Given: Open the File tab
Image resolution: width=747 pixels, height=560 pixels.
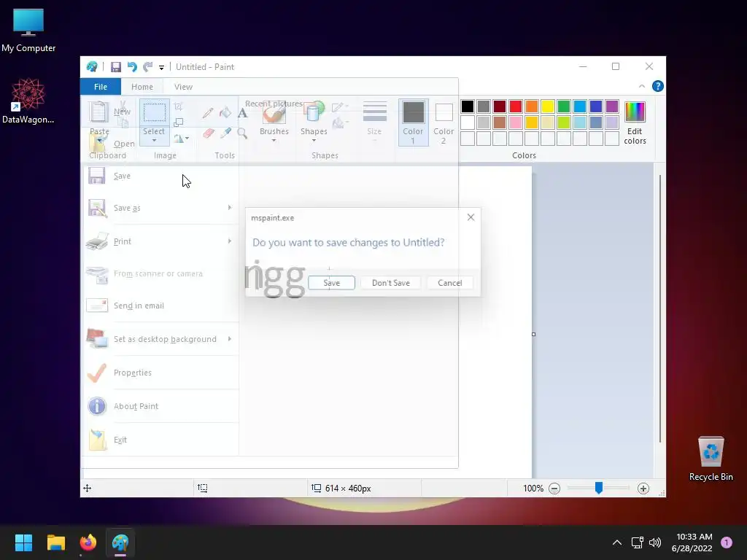Looking at the screenshot, I should pyautogui.click(x=101, y=87).
